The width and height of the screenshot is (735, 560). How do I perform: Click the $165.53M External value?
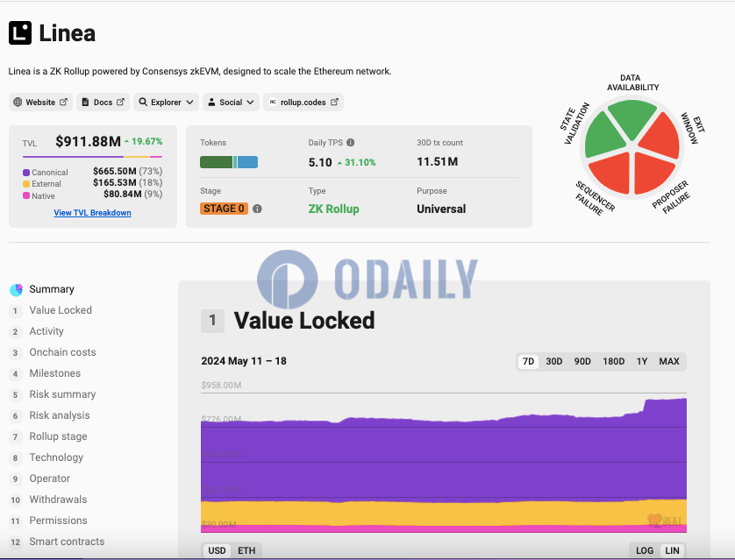pos(115,182)
